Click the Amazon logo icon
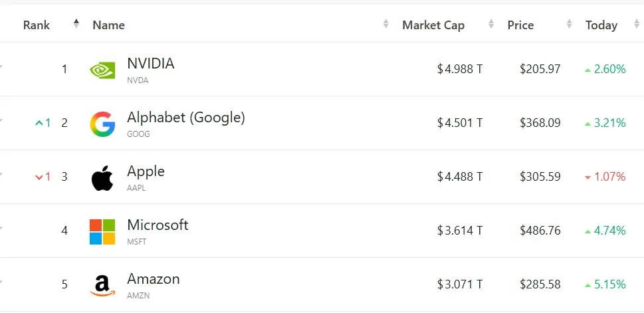This screenshot has width=644, height=313. [102, 286]
